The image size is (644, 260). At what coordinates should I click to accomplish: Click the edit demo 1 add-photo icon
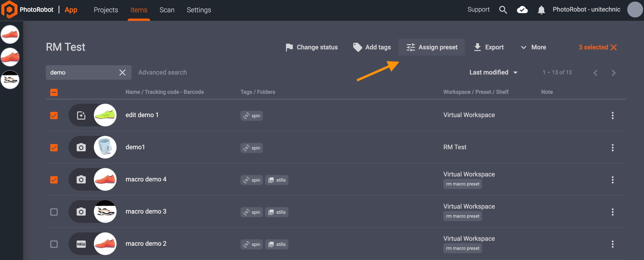pos(81,115)
